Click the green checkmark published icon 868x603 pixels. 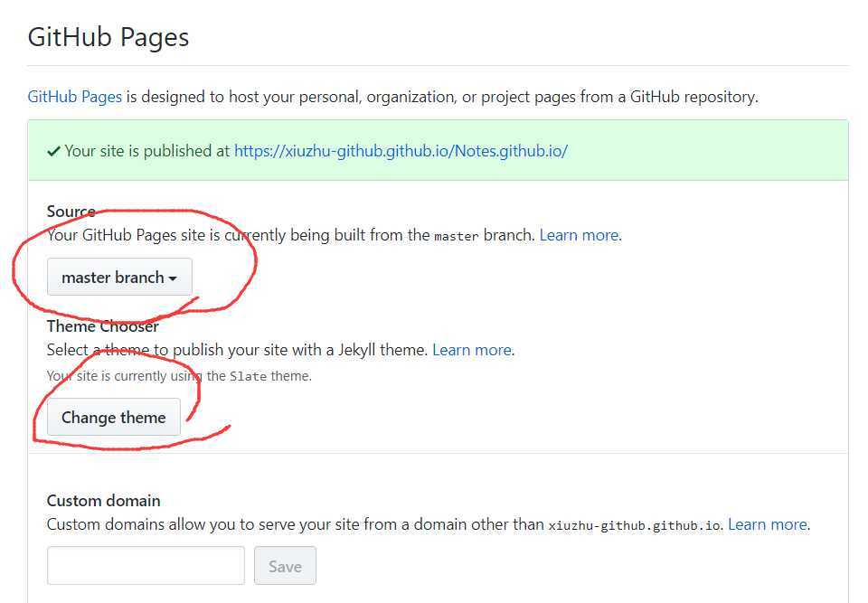point(53,151)
